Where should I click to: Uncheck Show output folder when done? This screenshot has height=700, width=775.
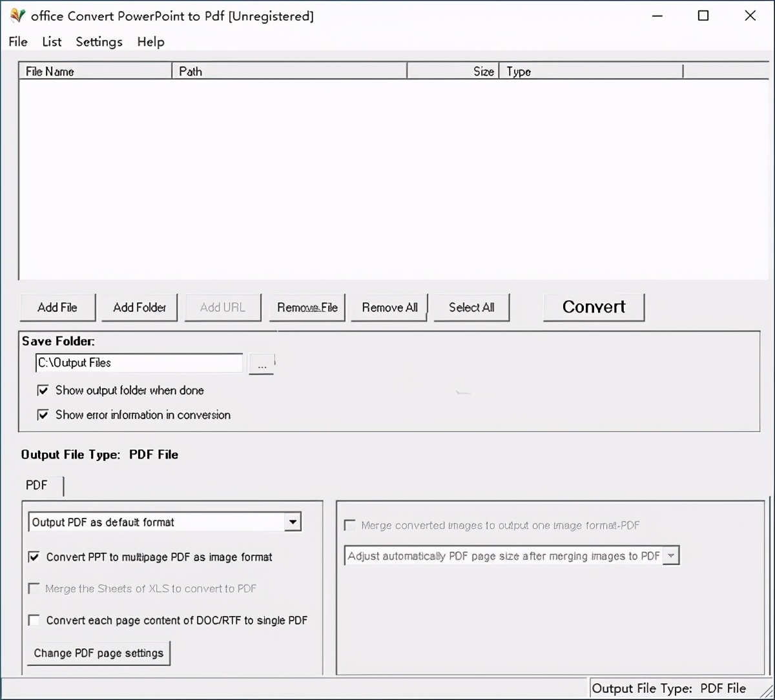(43, 391)
